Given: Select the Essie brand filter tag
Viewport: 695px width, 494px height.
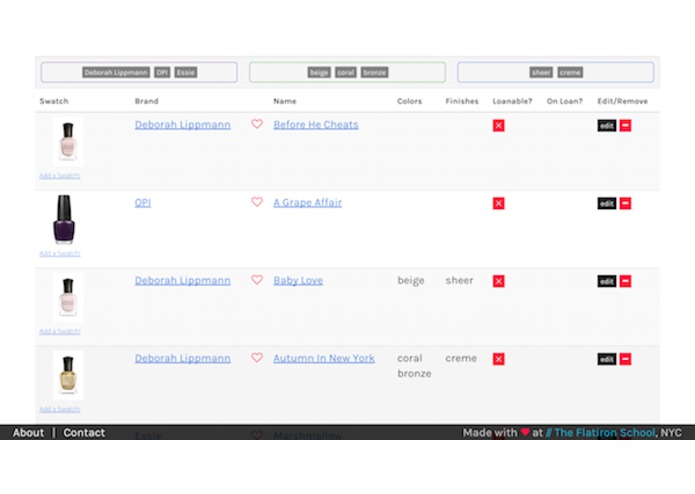Looking at the screenshot, I should [186, 73].
